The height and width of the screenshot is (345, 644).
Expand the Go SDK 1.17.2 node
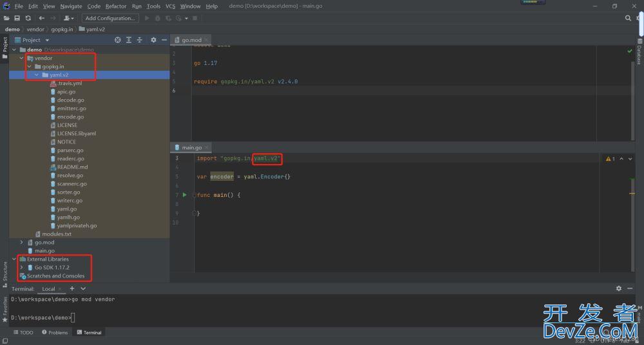click(x=21, y=267)
